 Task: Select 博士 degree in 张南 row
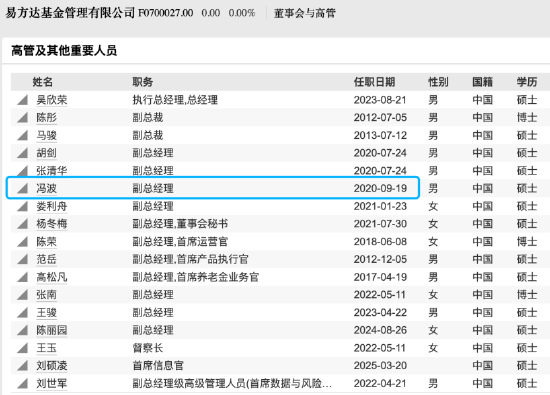click(x=526, y=295)
